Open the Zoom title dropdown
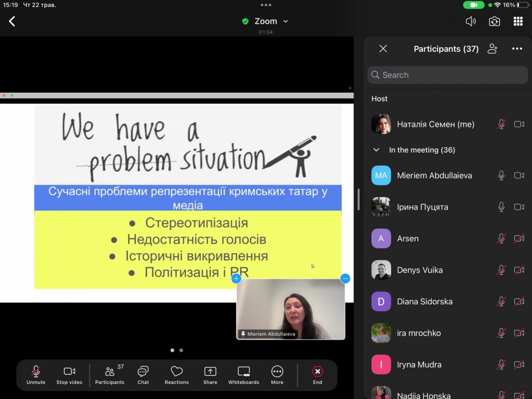This screenshot has width=532, height=399. (x=286, y=21)
